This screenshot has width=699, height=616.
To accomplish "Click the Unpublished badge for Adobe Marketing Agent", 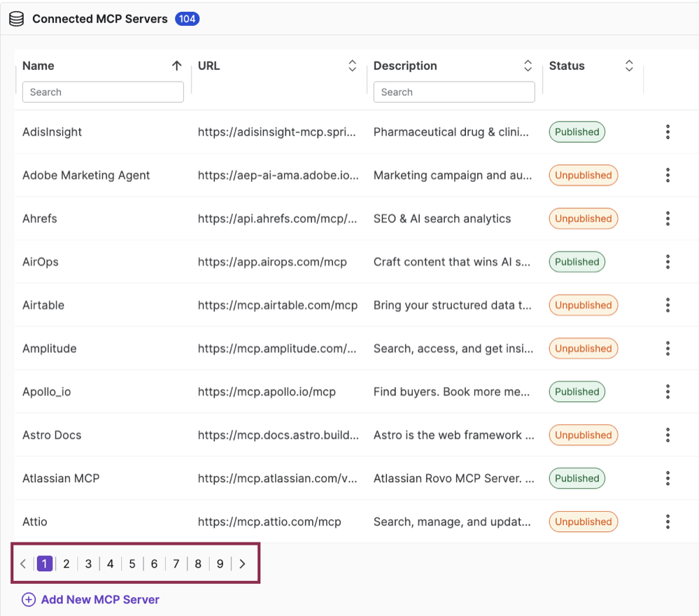I will click(x=583, y=175).
